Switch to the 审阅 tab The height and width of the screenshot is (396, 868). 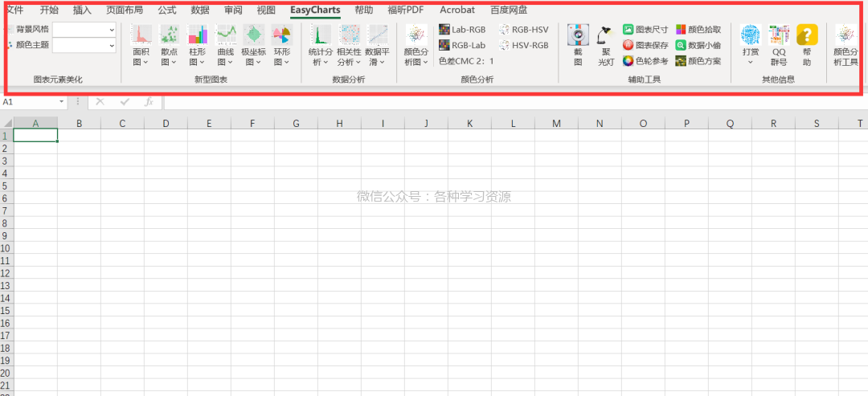tap(233, 10)
